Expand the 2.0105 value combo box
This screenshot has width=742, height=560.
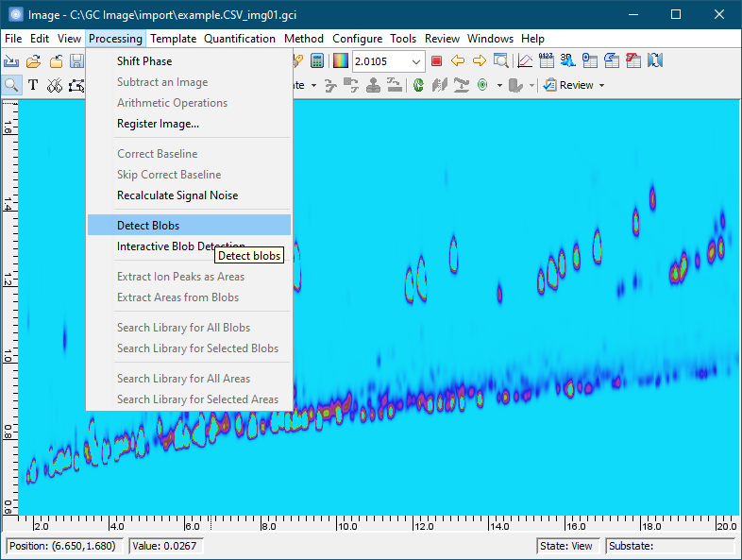[x=416, y=61]
